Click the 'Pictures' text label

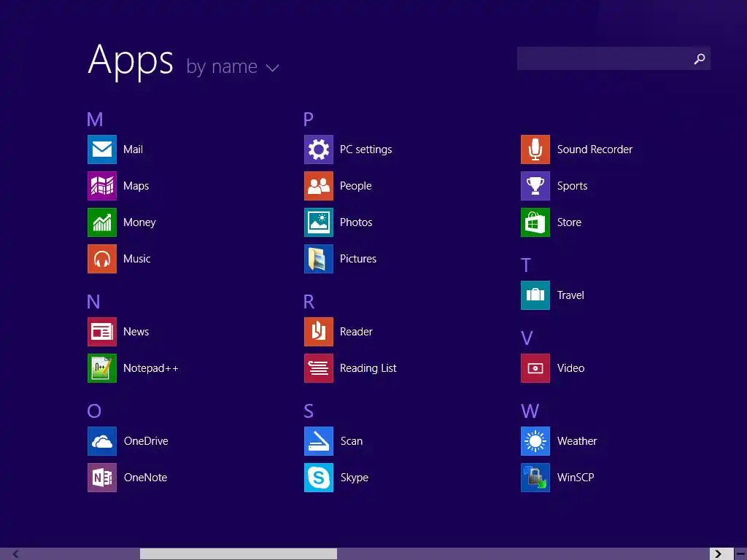[358, 259]
